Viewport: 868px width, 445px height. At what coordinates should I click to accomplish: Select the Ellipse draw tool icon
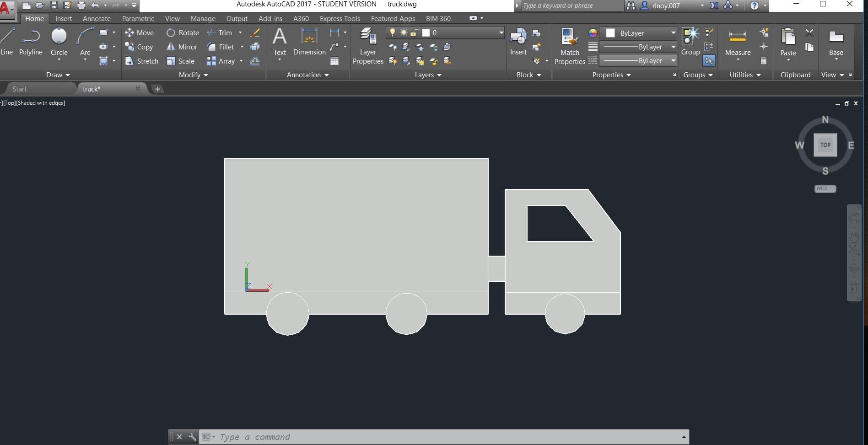pos(103,47)
